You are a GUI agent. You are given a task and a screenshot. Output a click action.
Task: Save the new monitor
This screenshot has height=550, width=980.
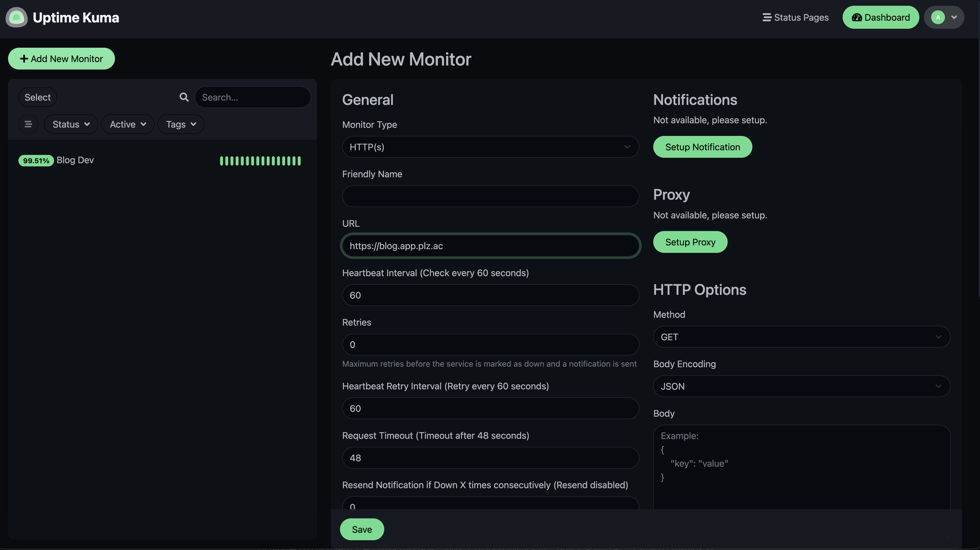pos(362,530)
